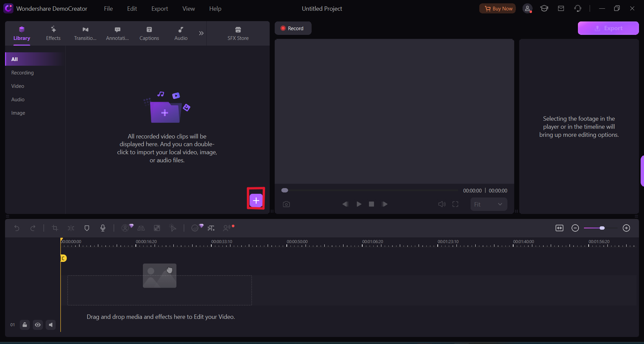This screenshot has width=644, height=344.
Task: Add a marker with the shield icon
Action: point(87,228)
